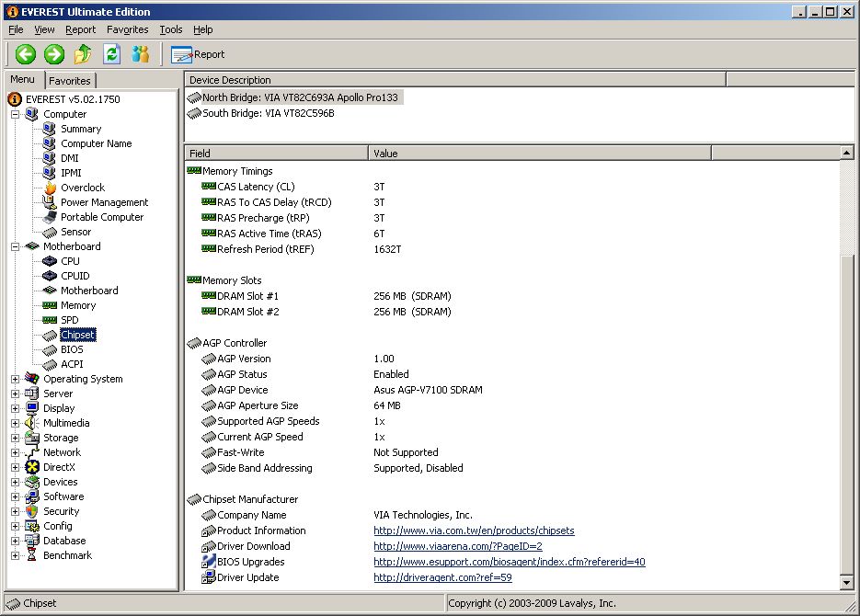Open the ACPI page
The width and height of the screenshot is (860, 616).
72,364
